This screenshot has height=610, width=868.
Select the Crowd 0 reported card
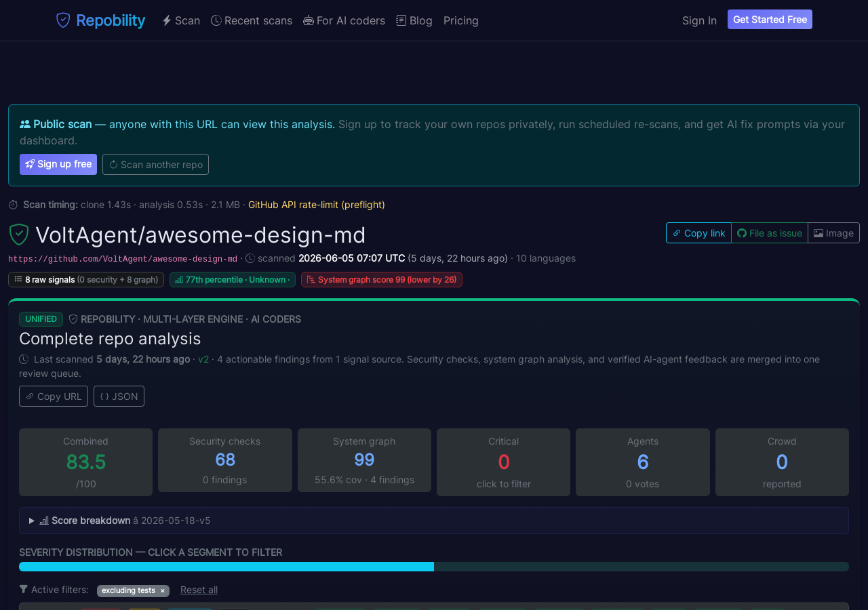782,462
